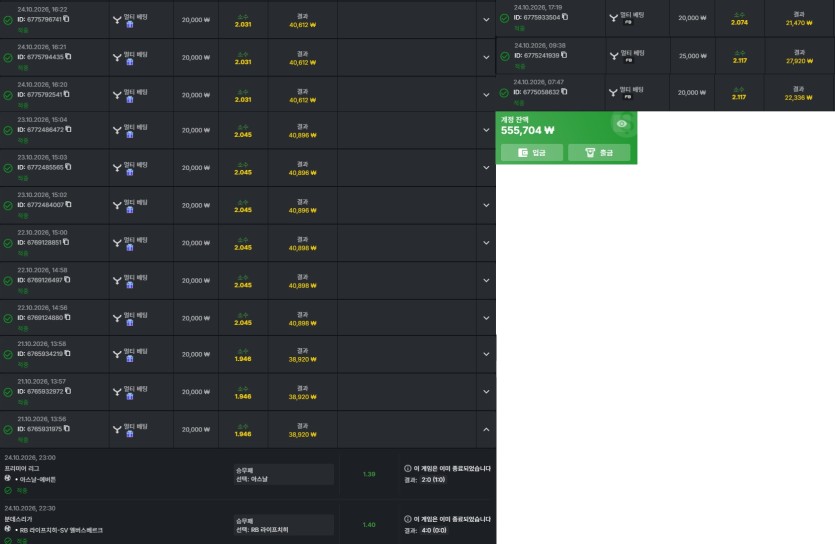The width and height of the screenshot is (835, 544).
Task: Expand details of bet 6769126497
Action: coord(486,281)
